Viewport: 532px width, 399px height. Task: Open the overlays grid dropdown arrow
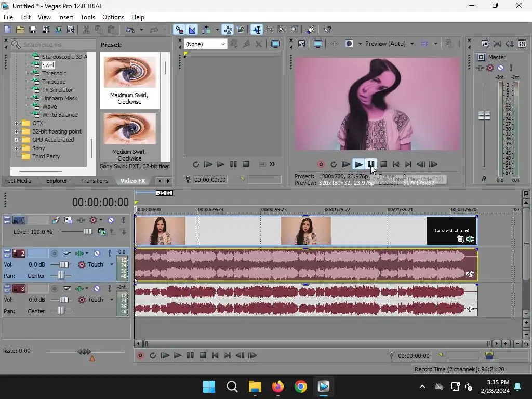435,44
